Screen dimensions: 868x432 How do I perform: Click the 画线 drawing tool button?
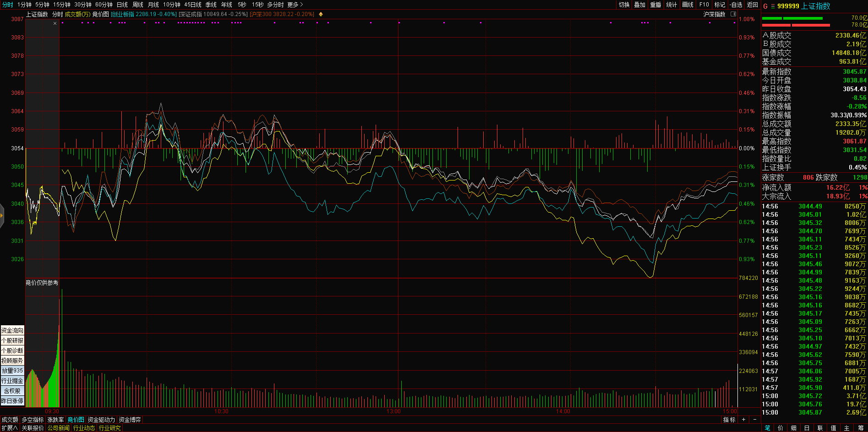coord(688,5)
